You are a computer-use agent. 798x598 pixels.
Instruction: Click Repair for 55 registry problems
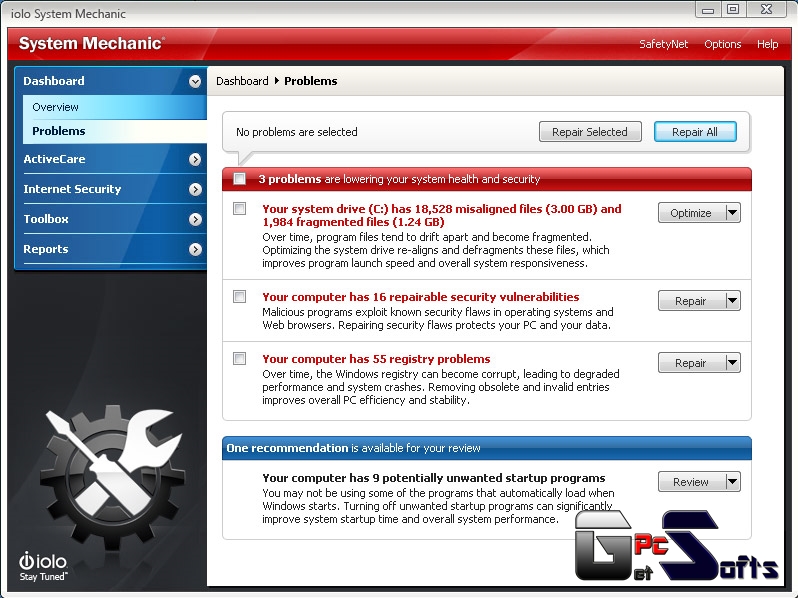[x=691, y=363]
